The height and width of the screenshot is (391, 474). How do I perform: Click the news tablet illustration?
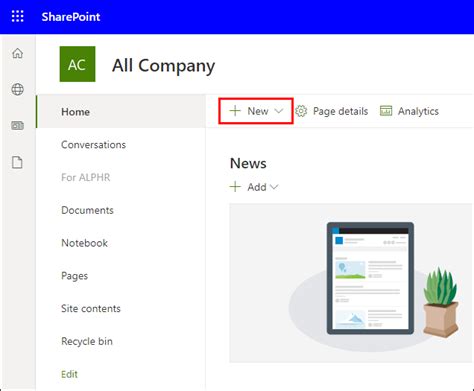tap(370, 278)
